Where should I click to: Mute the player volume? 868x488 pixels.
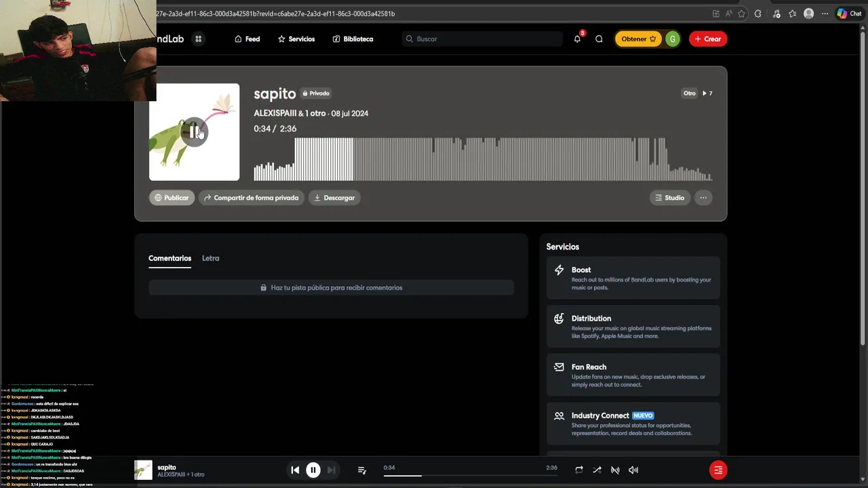pos(633,470)
